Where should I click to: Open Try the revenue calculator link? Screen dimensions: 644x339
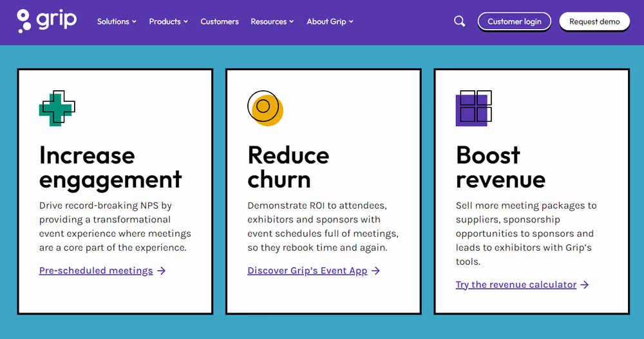(x=516, y=285)
